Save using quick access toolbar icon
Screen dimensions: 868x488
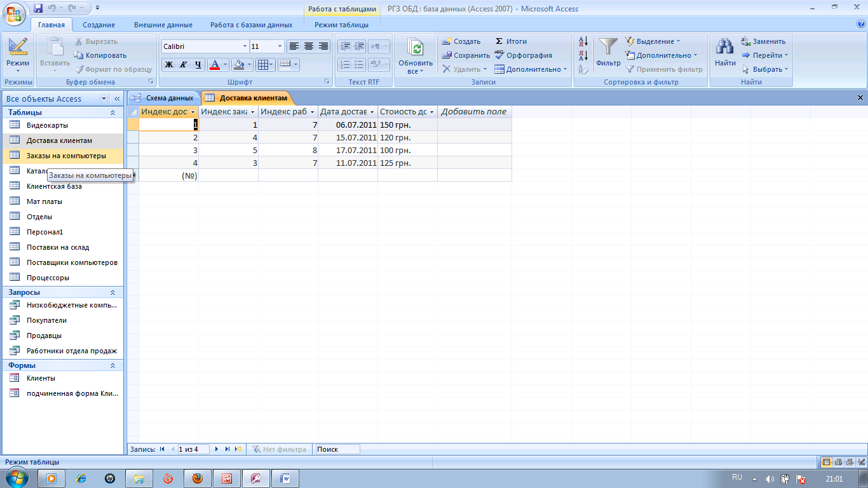38,9
